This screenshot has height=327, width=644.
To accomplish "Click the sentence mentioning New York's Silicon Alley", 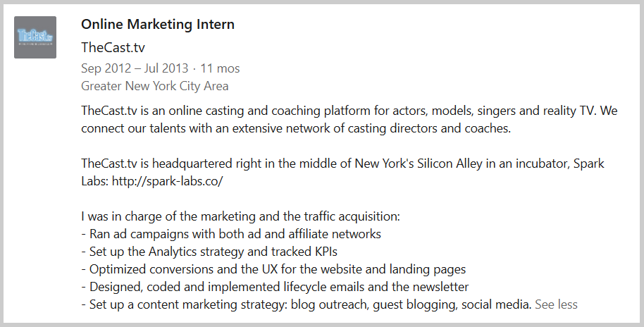I will click(x=342, y=163).
